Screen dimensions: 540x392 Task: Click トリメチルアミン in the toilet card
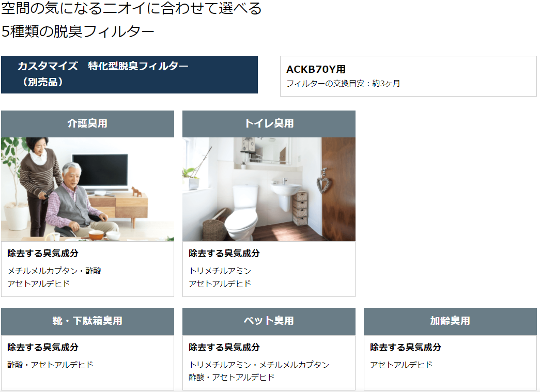220,271
